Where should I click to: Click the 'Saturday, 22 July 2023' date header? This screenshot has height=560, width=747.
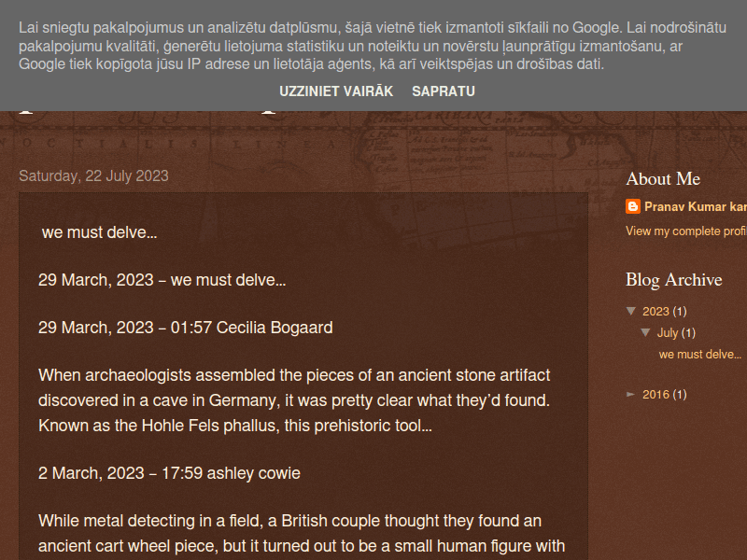[93, 175]
